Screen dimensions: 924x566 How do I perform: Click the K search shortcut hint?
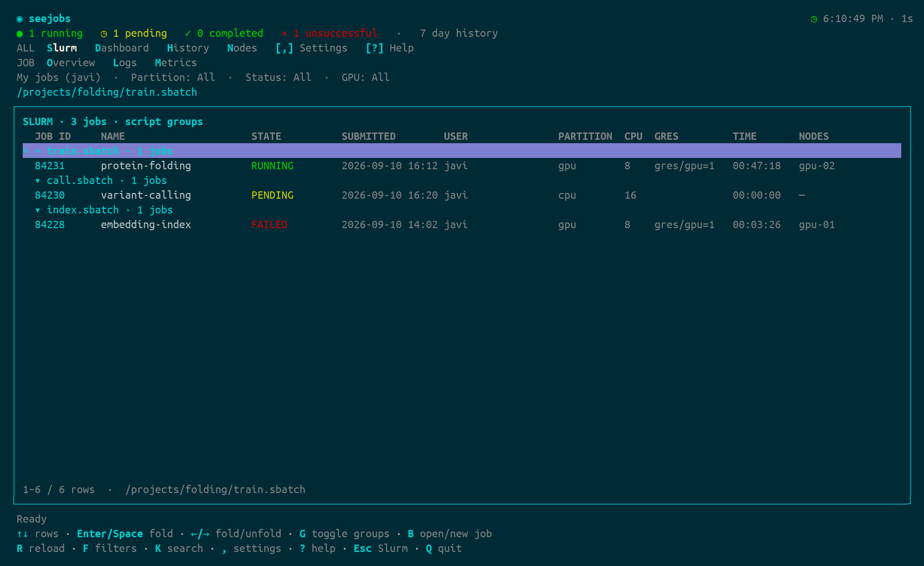click(x=179, y=548)
